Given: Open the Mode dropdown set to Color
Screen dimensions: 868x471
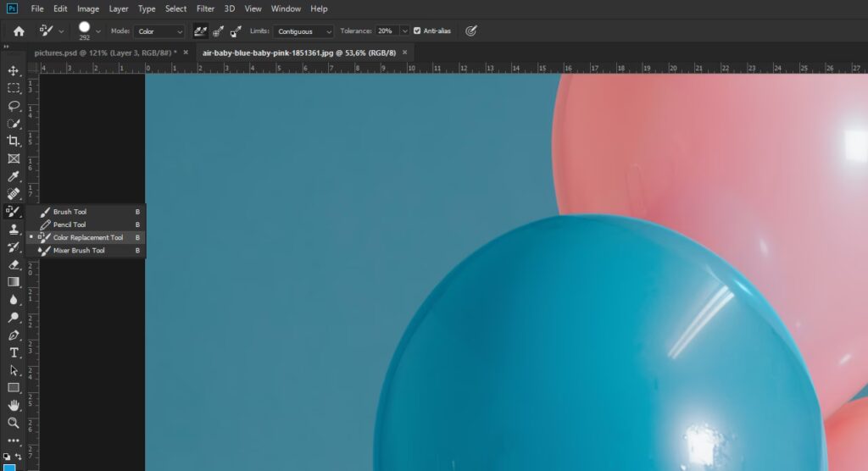Looking at the screenshot, I should 159,31.
